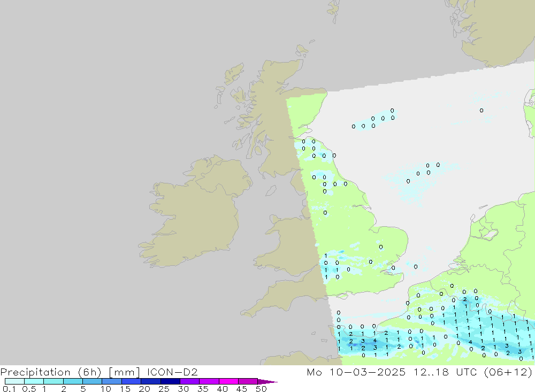Click the 40–45 mm magenta legend swatch
Screen dimensions: 535x392
[228, 381]
